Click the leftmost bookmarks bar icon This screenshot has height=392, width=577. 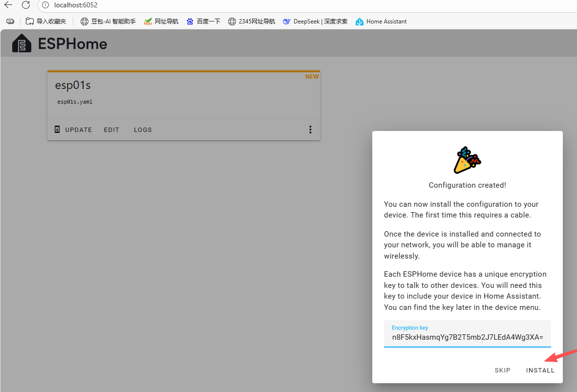(x=10, y=22)
